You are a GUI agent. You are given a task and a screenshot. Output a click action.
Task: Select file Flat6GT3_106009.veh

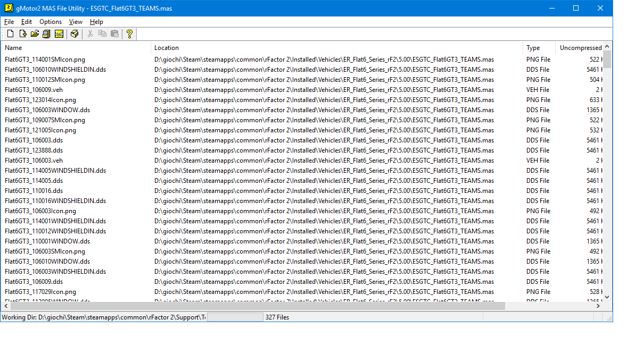click(x=34, y=90)
